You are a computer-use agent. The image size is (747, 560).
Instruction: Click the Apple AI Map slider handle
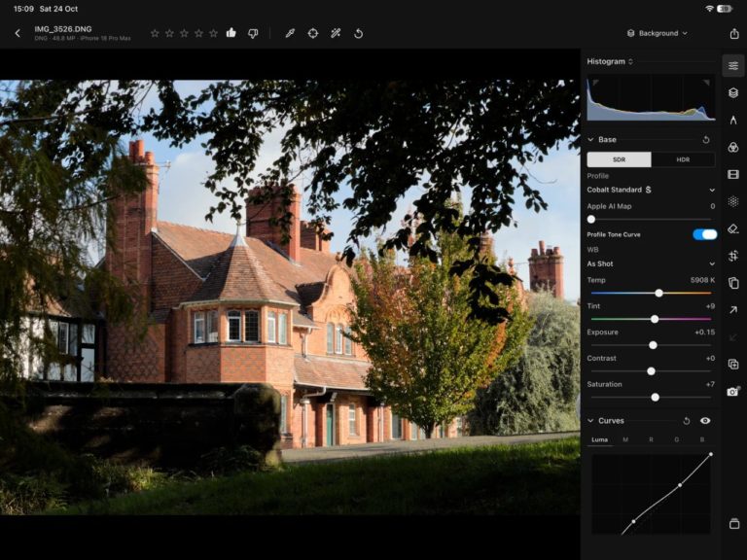[x=591, y=219]
